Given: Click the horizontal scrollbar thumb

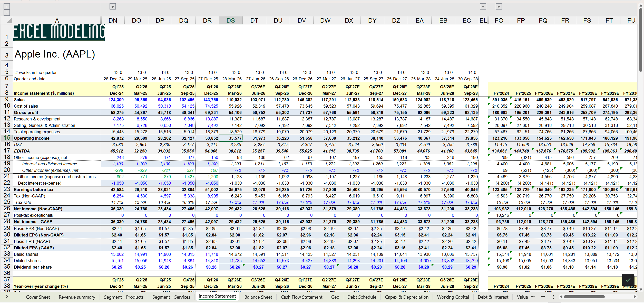Looking at the screenshot, I should click(584, 297).
